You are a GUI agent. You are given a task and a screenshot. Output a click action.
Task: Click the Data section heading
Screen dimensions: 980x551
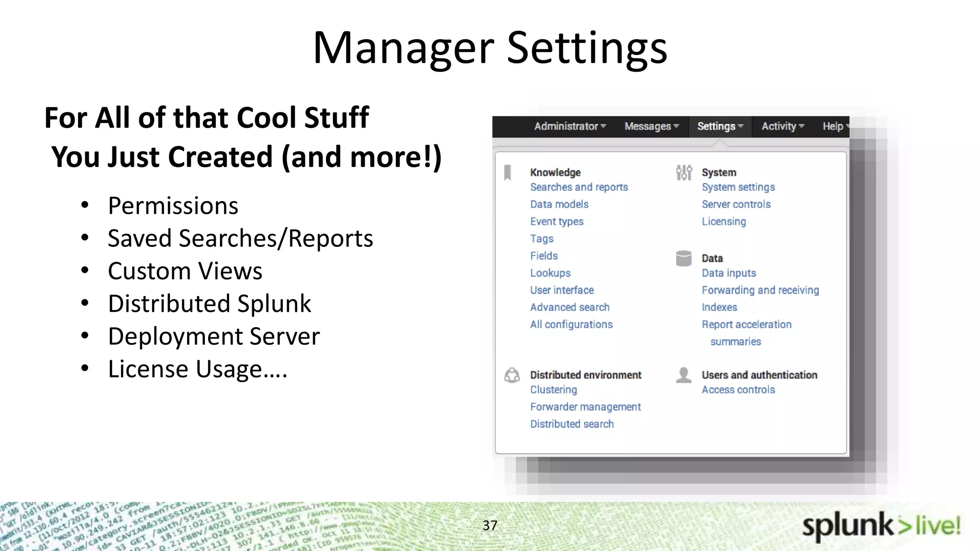click(x=713, y=259)
